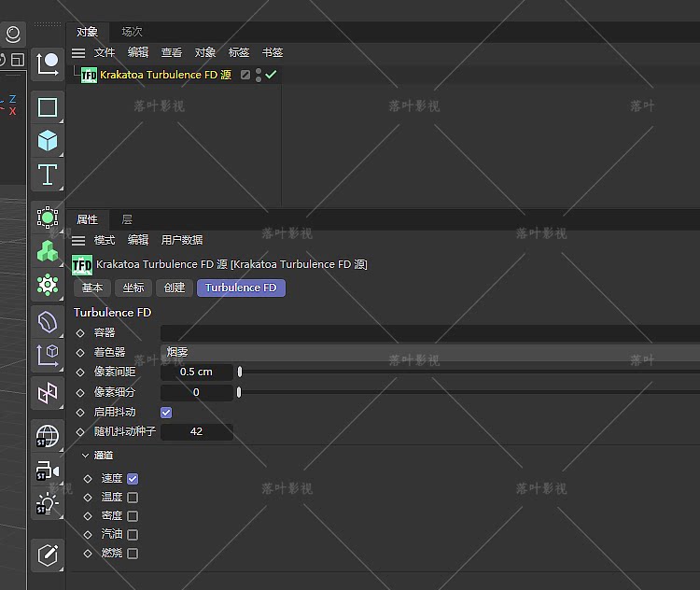Enable the 燃烧 channel checkbox
This screenshot has height=590, width=700.
click(x=133, y=554)
